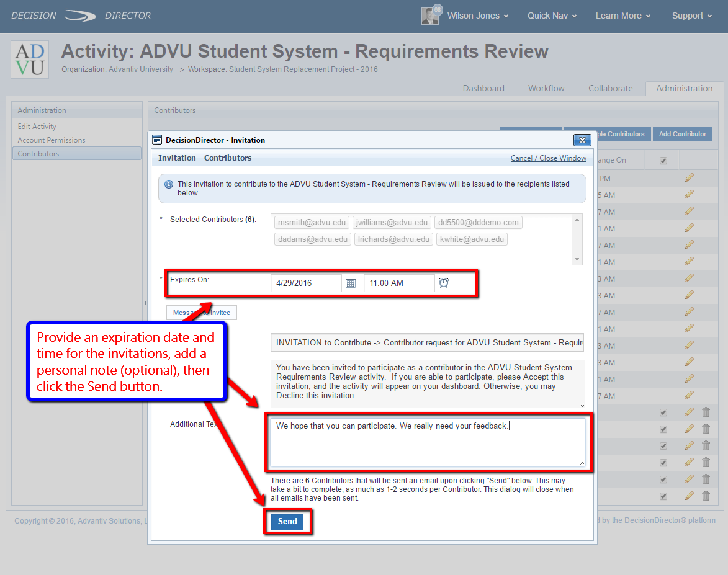Click the lrichards@advu.edu contributor chip
Viewport: 728px width, 575px height.
(x=393, y=239)
